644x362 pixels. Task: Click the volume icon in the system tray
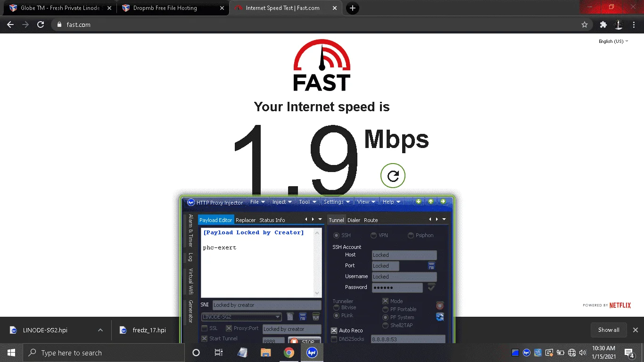pos(583,353)
